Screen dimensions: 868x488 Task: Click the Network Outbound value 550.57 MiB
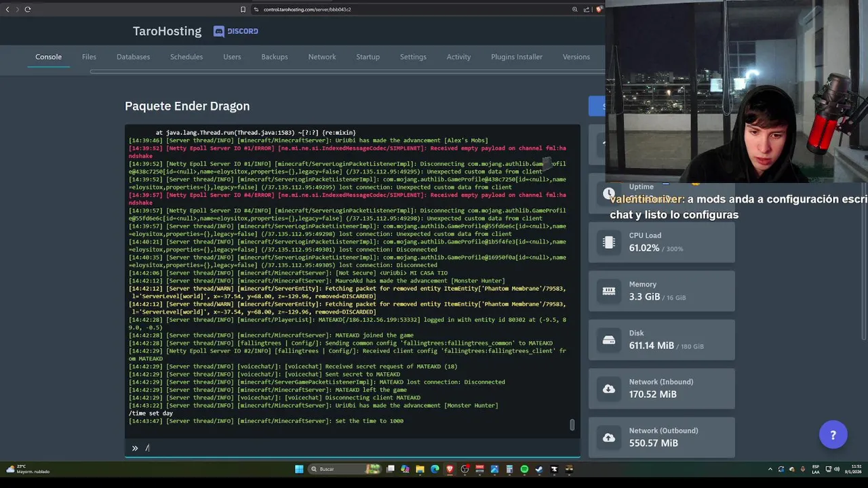(653, 443)
